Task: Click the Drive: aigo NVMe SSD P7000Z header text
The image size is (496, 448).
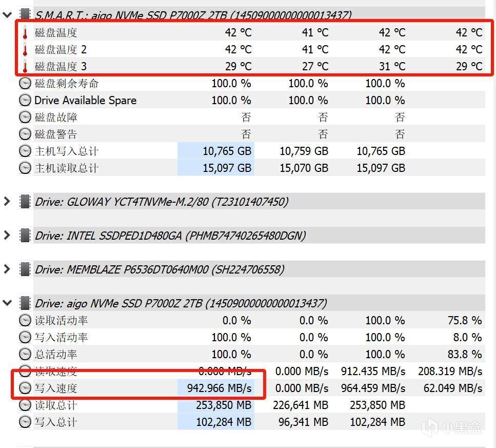Action: tap(181, 303)
